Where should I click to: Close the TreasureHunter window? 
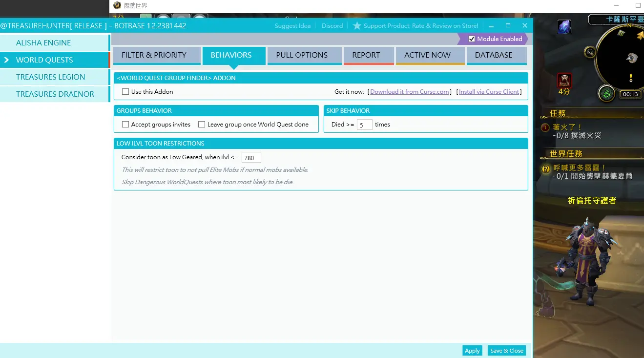tap(525, 25)
